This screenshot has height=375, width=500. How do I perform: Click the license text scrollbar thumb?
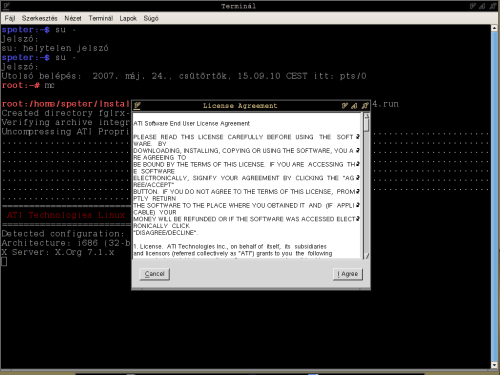tap(367, 125)
